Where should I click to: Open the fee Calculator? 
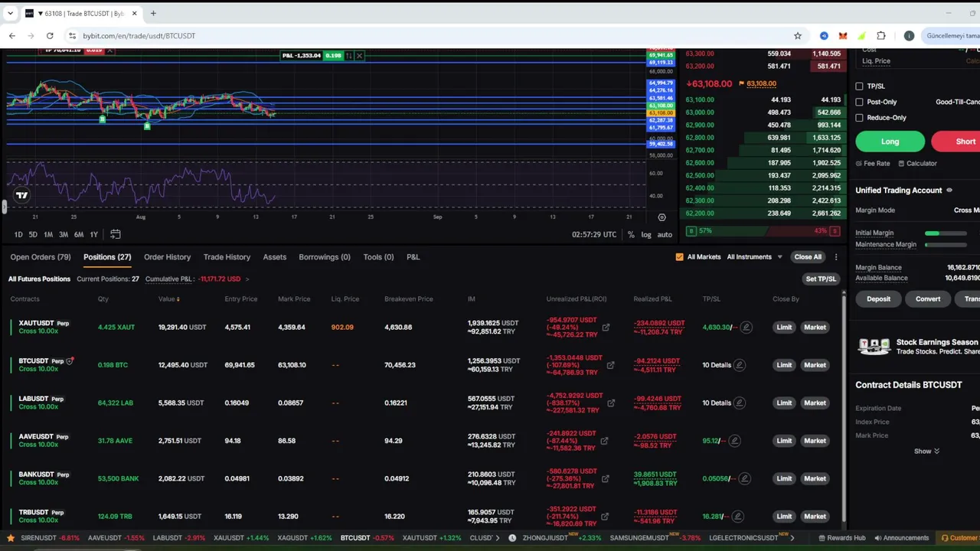coord(917,163)
